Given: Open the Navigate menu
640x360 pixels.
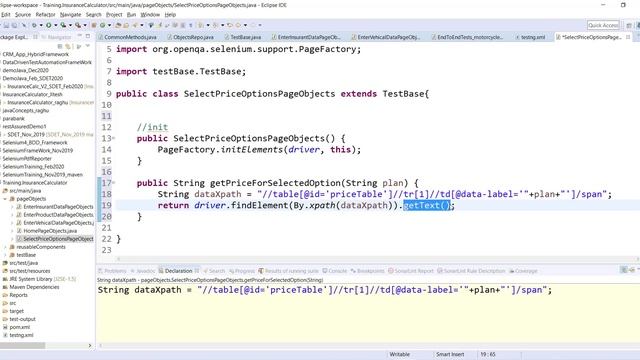Looking at the screenshot, I should (70, 15).
